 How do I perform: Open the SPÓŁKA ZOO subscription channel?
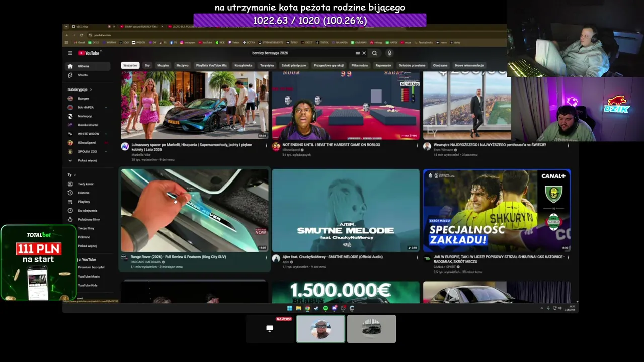pyautogui.click(x=89, y=151)
